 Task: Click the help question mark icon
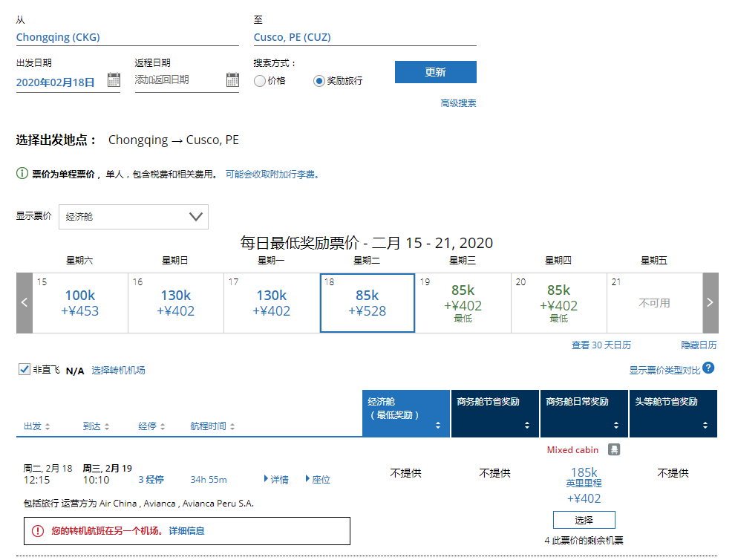point(709,368)
